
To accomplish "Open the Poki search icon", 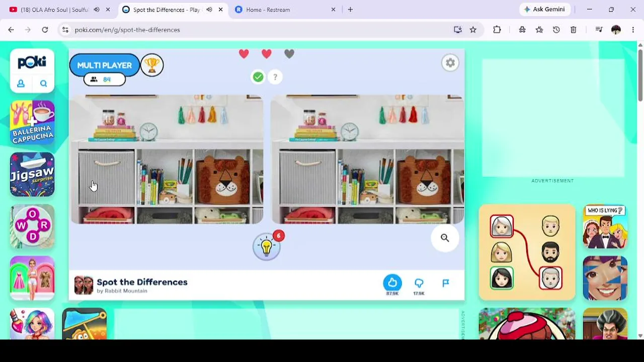I will (x=43, y=84).
